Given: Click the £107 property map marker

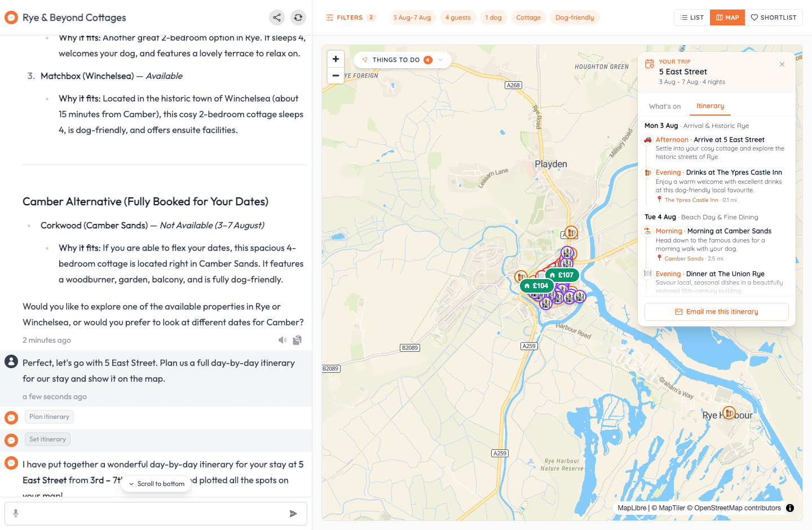Looking at the screenshot, I should [562, 275].
